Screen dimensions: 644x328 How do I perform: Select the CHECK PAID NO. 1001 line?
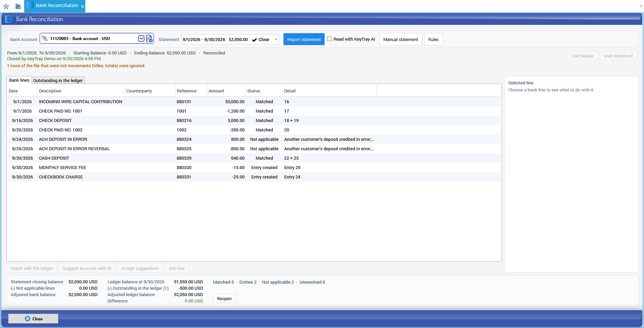tap(254, 111)
